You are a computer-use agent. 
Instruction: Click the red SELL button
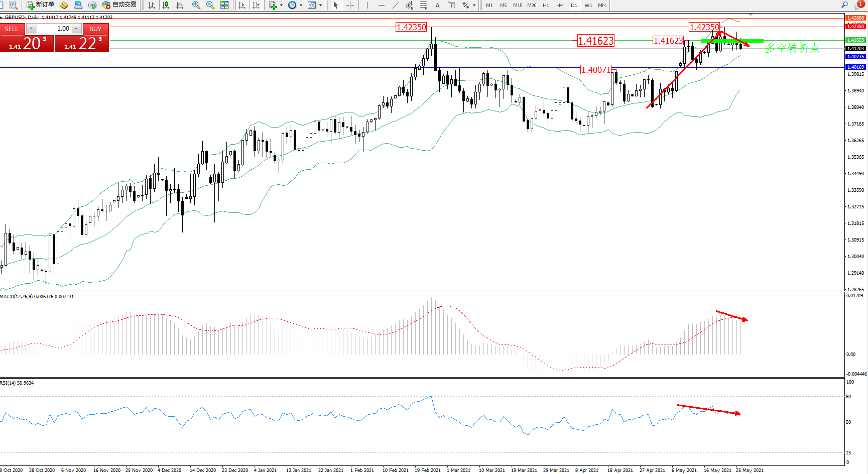[12, 29]
